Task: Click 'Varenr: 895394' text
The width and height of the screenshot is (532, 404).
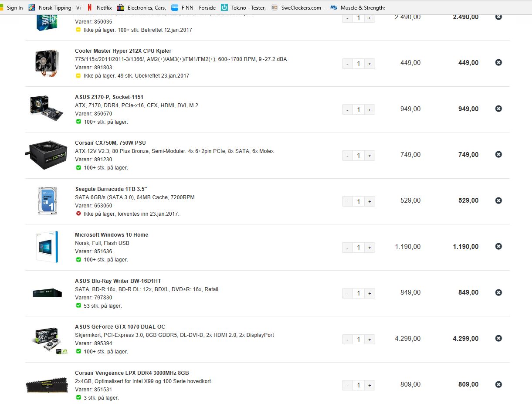Action: coord(93,343)
